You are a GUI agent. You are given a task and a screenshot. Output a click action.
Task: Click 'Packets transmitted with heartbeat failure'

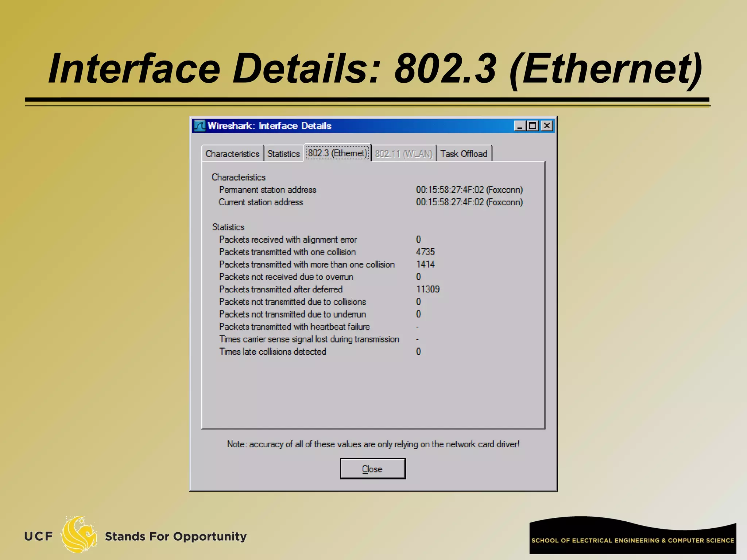pos(294,327)
